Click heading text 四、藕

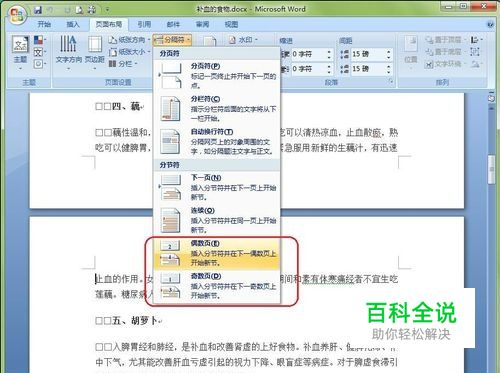click(x=125, y=106)
